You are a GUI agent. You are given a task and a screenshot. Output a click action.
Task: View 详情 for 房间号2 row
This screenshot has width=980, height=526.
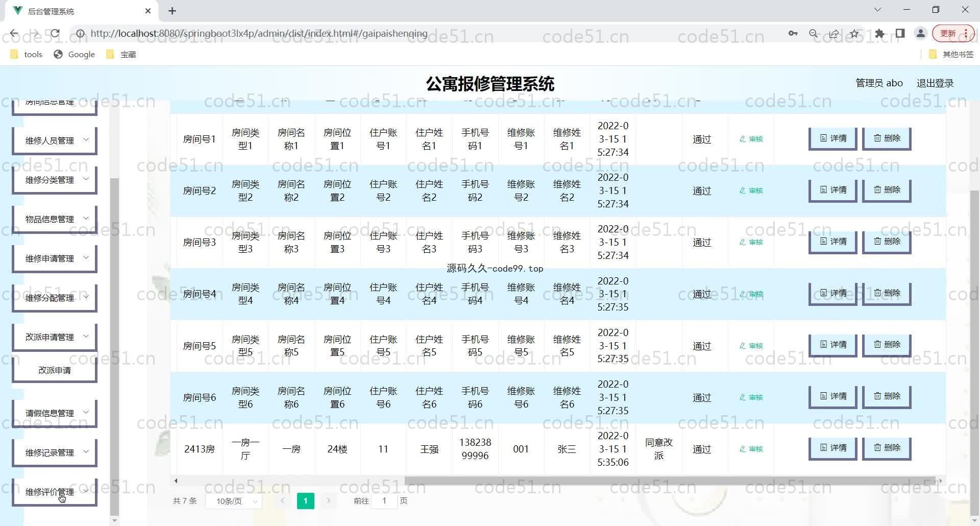[833, 190]
